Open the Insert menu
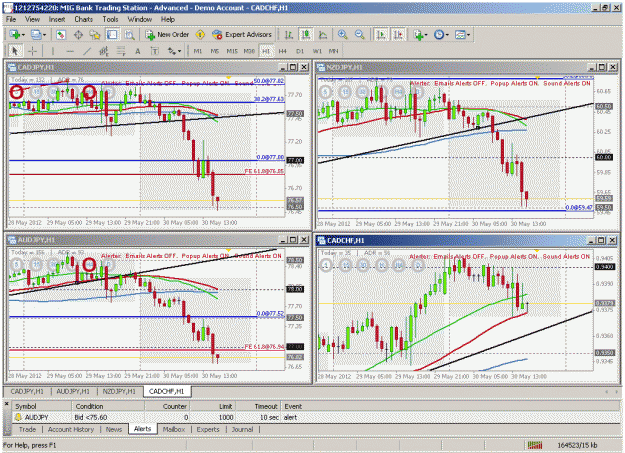Screen dimensions: 625x453 (x=57, y=19)
